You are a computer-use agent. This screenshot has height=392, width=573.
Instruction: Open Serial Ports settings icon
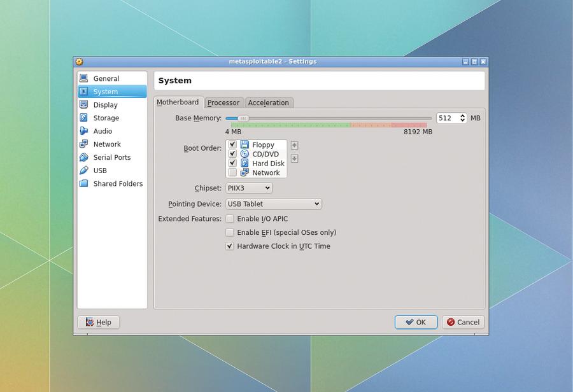[x=83, y=157]
